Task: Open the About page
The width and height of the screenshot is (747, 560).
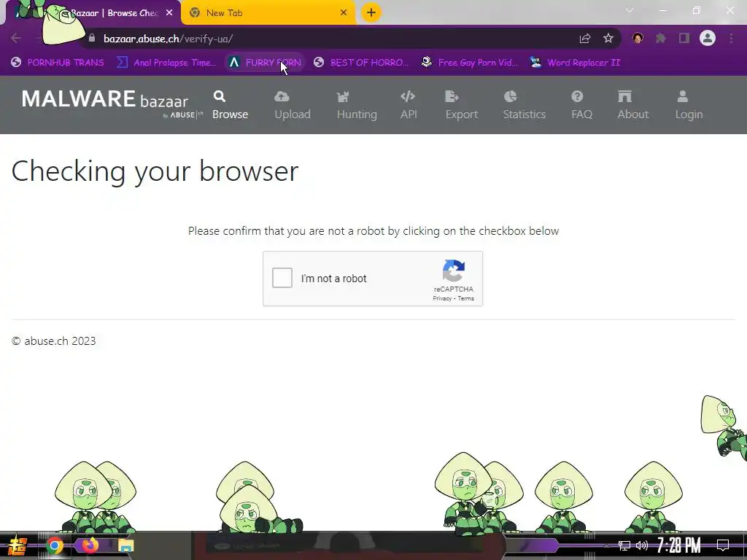Action: tap(633, 105)
